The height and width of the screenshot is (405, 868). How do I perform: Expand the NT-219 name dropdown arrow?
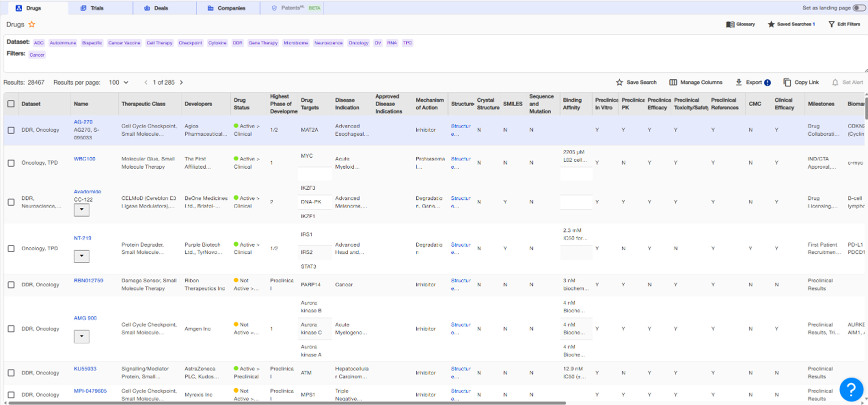(81, 256)
